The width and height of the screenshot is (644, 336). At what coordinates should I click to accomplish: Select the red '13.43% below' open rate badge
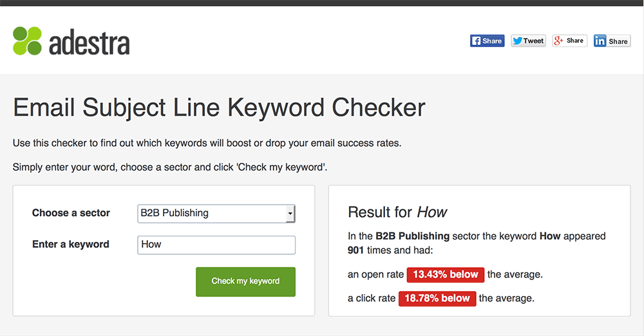click(x=446, y=275)
